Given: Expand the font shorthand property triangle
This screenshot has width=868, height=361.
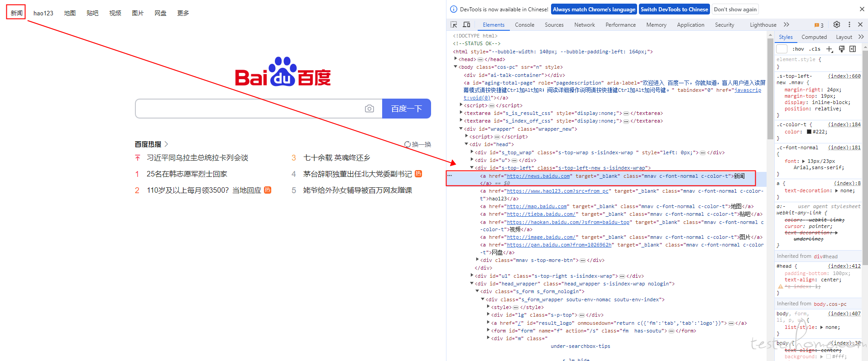Looking at the screenshot, I should (804, 161).
